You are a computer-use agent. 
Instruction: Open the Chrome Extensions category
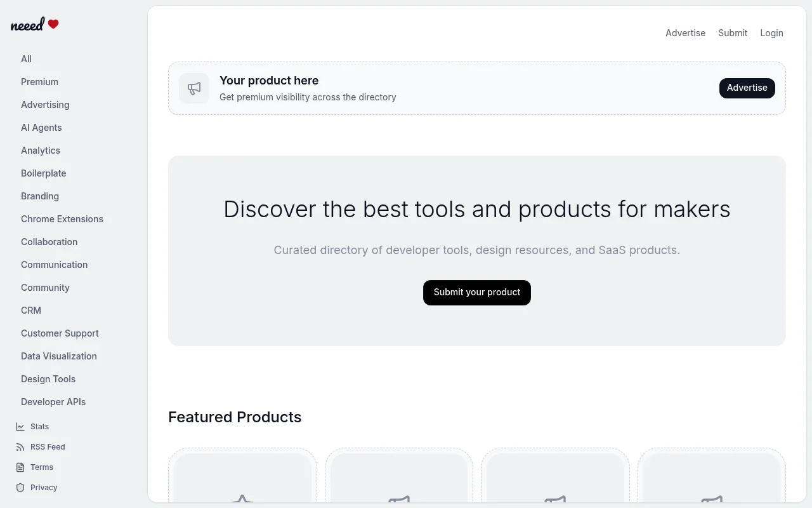point(62,219)
